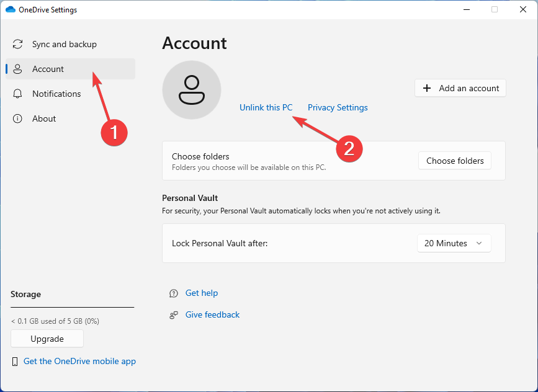The height and width of the screenshot is (392, 538).
Task: Click the large profile avatar picture
Action: pyautogui.click(x=192, y=90)
